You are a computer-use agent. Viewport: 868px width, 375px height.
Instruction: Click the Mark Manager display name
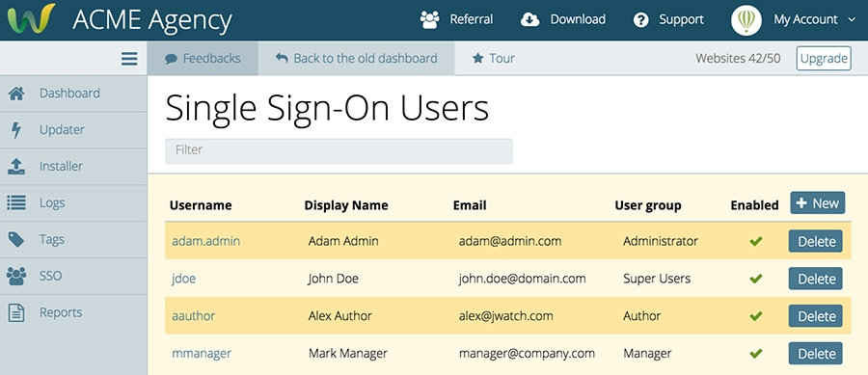(x=348, y=353)
